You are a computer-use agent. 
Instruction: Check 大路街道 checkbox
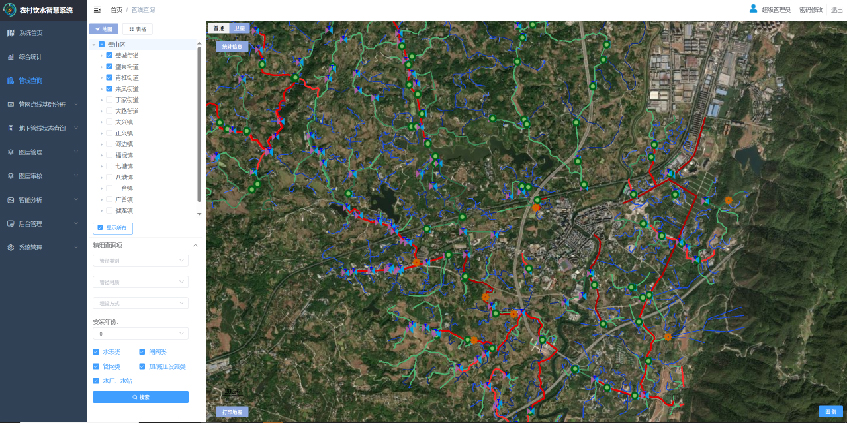click(109, 111)
